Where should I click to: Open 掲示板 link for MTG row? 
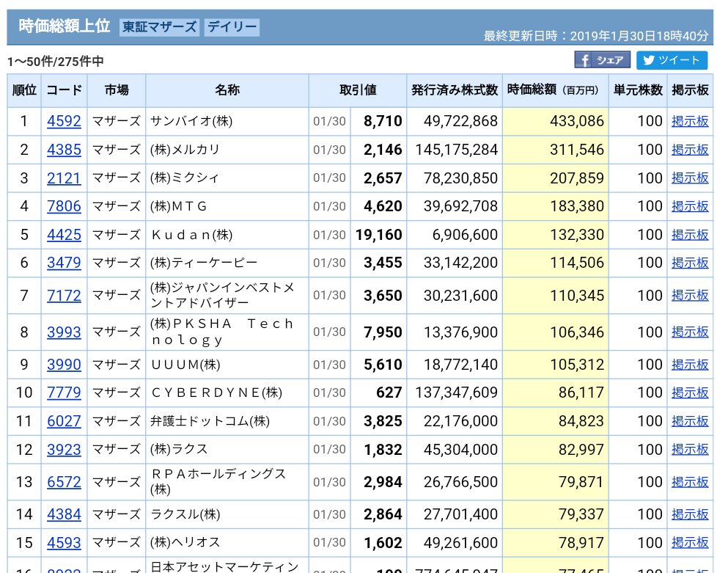(690, 206)
